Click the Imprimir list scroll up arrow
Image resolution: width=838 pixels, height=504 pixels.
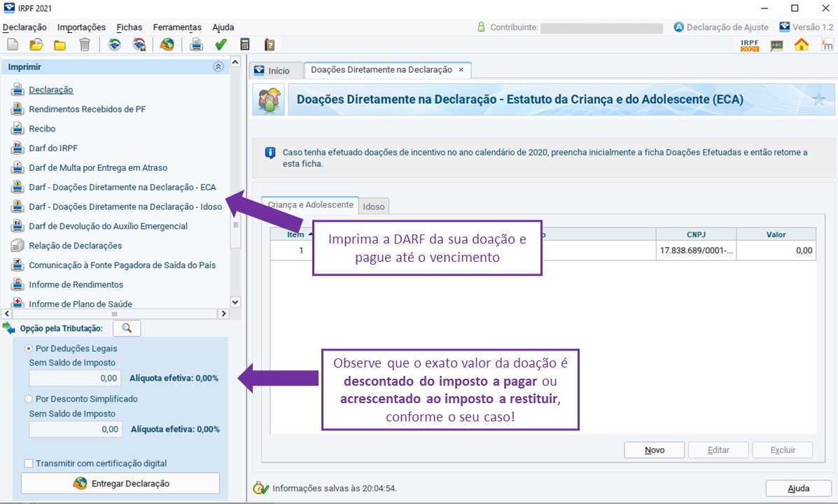(x=235, y=62)
